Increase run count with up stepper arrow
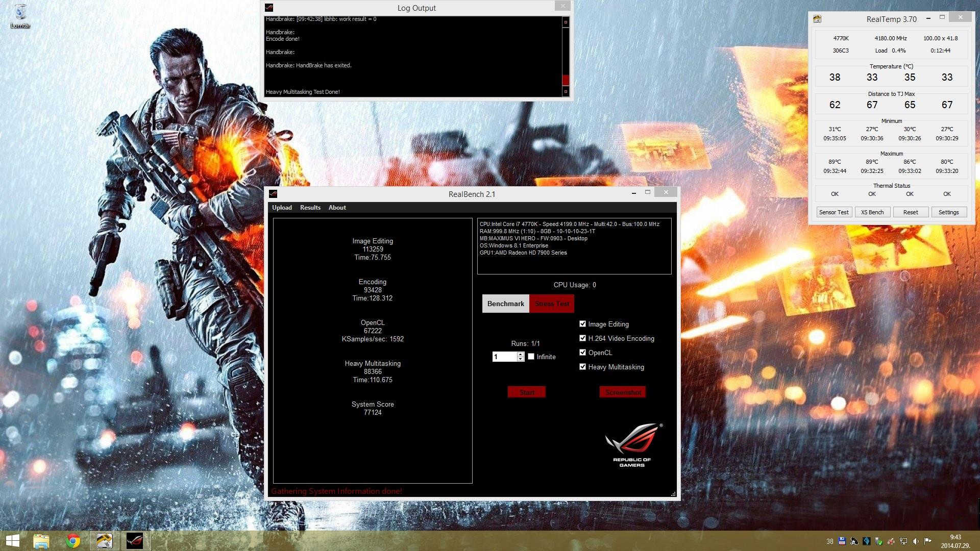 click(x=521, y=354)
